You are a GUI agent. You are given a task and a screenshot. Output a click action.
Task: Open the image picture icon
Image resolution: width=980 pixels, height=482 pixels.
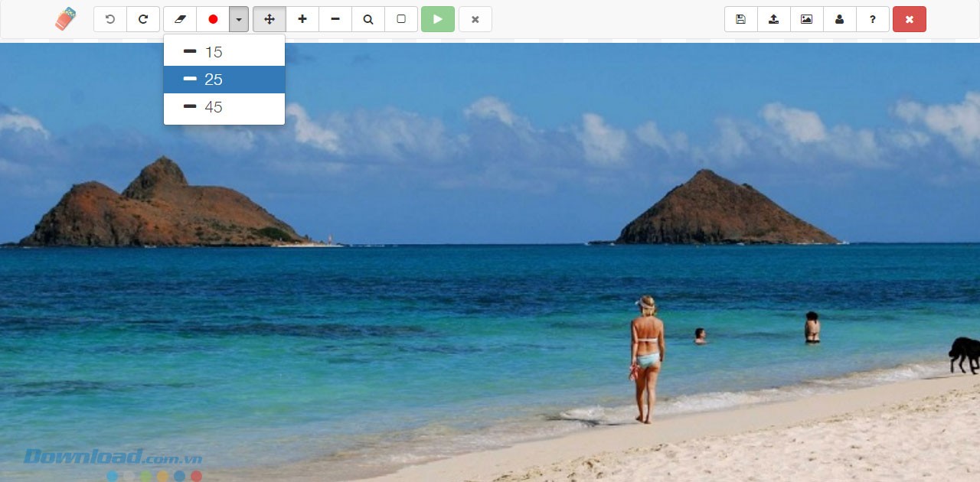[806, 19]
